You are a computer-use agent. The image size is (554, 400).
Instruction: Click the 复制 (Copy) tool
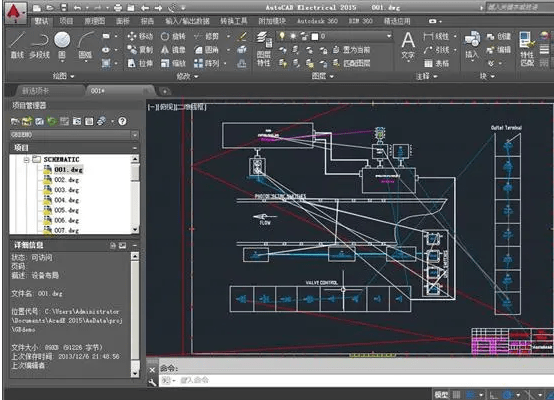[x=141, y=49]
